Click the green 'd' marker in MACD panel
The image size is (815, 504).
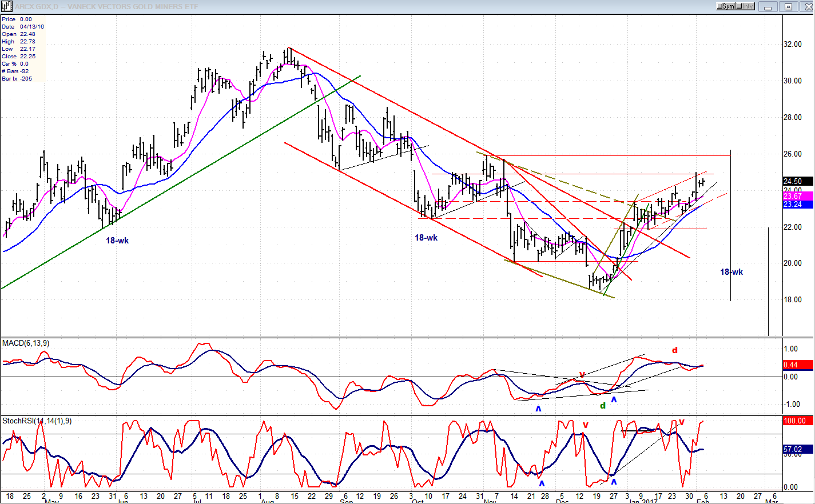point(602,406)
